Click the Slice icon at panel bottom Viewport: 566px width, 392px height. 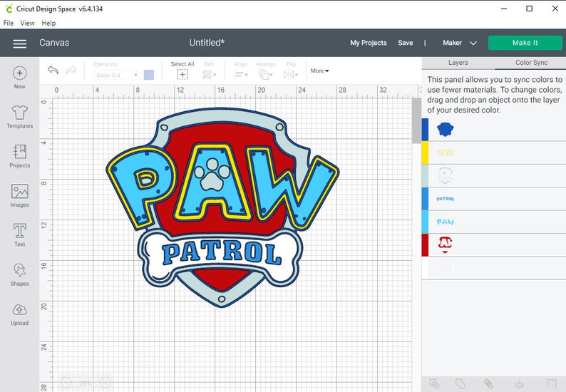coord(435,383)
